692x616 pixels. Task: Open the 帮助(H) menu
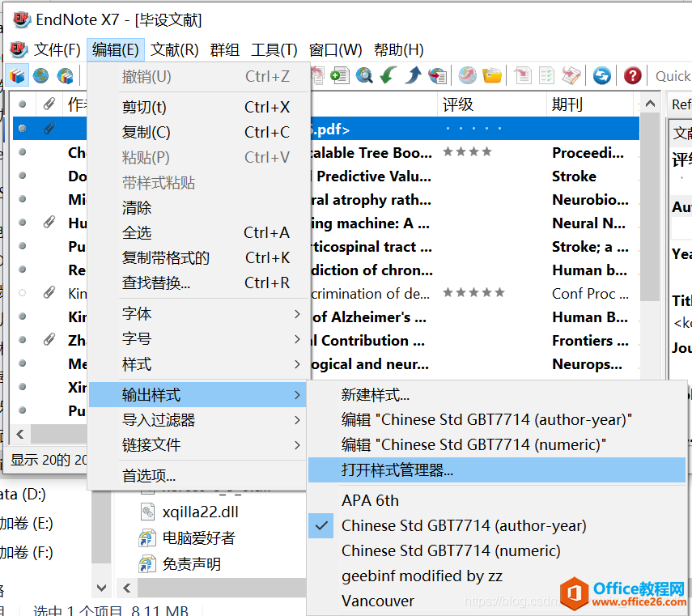click(398, 49)
